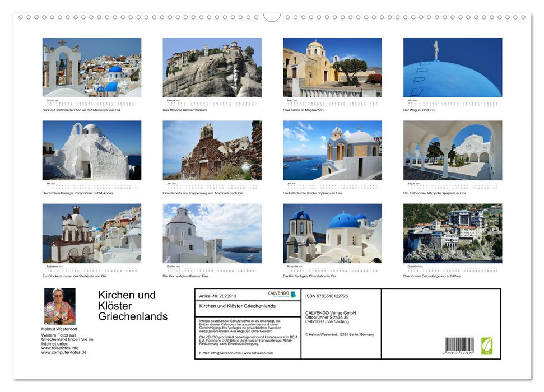The width and height of the screenshot is (544, 392).
Task: Click the photographer portrait of Helmut Westerdorf
Action: (61, 305)
